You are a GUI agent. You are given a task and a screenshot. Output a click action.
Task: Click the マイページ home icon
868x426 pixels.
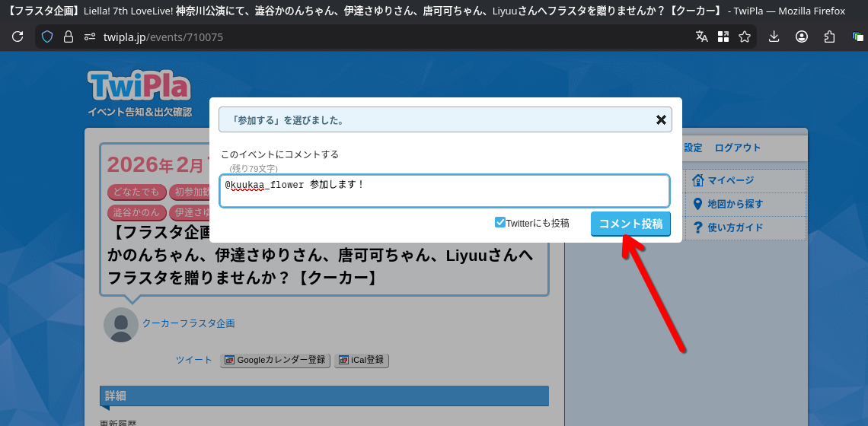coord(698,180)
